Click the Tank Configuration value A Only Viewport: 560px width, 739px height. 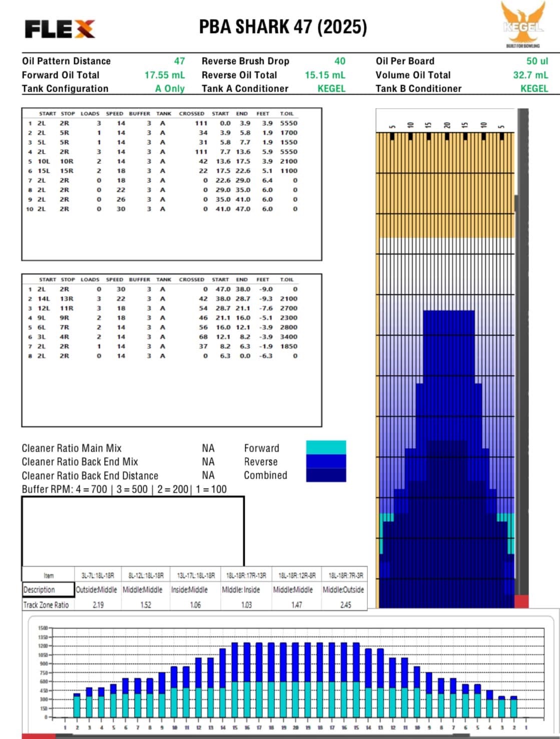tap(170, 89)
